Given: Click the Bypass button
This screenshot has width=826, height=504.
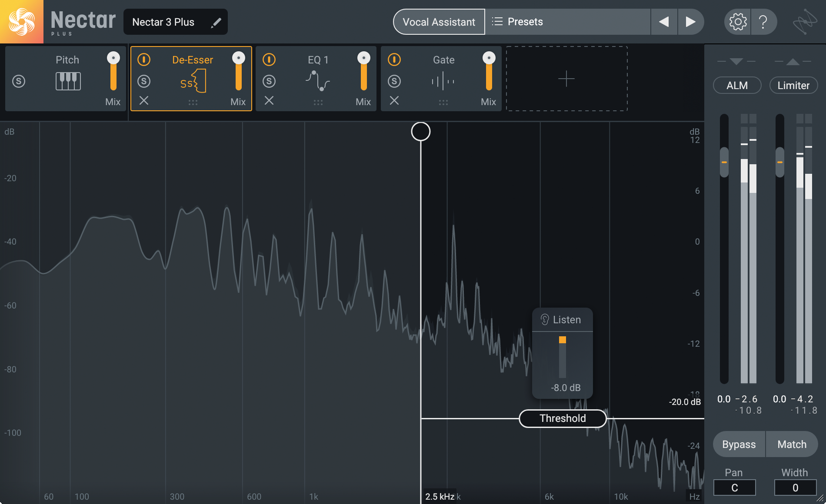Looking at the screenshot, I should 739,444.
